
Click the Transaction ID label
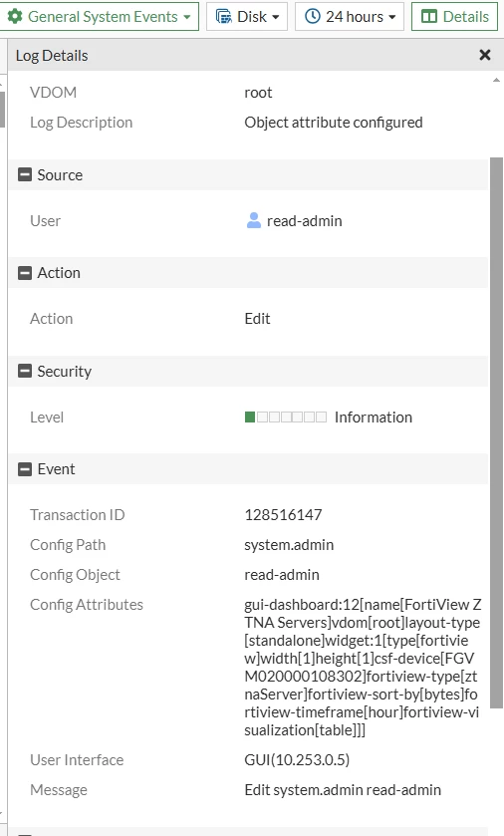[x=78, y=514]
